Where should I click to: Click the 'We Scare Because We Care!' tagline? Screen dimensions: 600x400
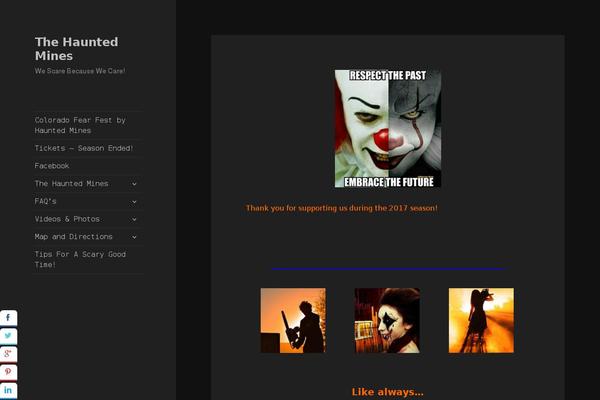pos(80,71)
